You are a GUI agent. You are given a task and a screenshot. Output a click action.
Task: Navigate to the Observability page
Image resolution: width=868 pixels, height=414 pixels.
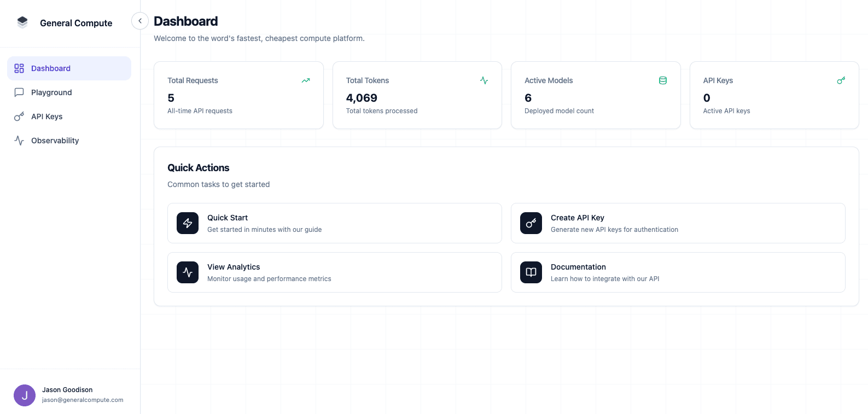pyautogui.click(x=55, y=141)
